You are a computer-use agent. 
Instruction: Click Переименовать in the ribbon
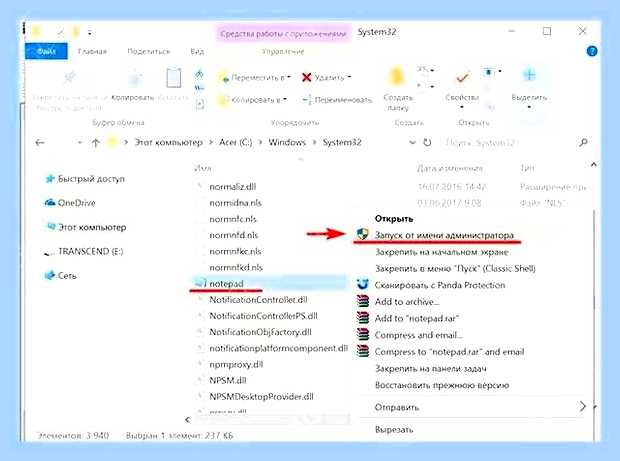point(337,100)
